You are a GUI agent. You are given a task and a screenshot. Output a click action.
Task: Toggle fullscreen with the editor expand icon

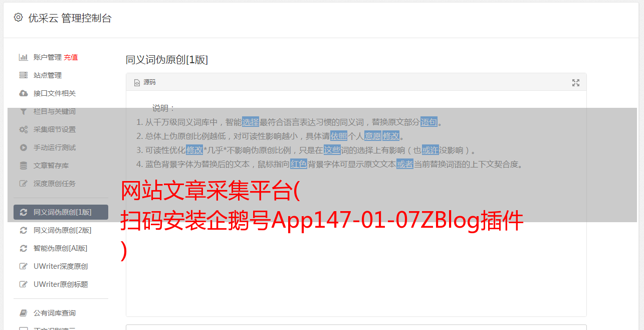pyautogui.click(x=576, y=83)
